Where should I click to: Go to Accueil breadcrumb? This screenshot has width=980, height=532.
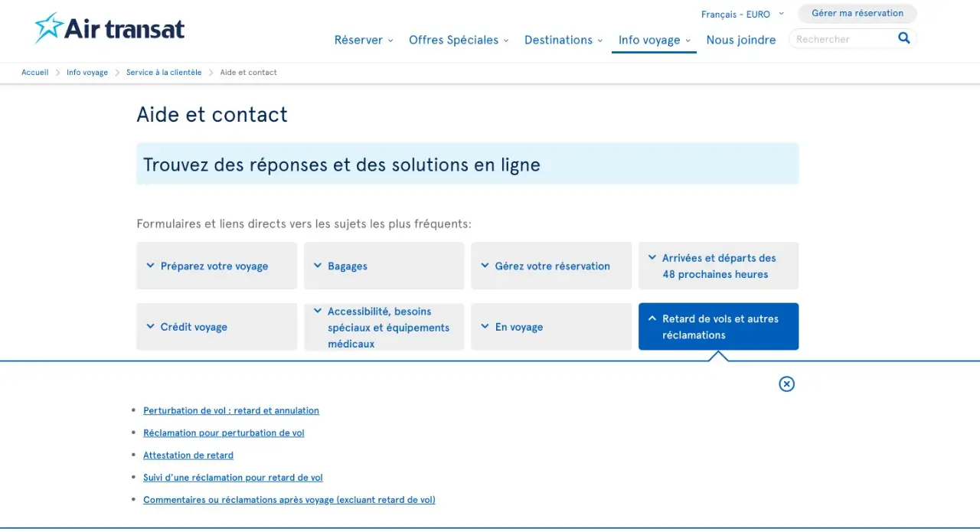[34, 73]
